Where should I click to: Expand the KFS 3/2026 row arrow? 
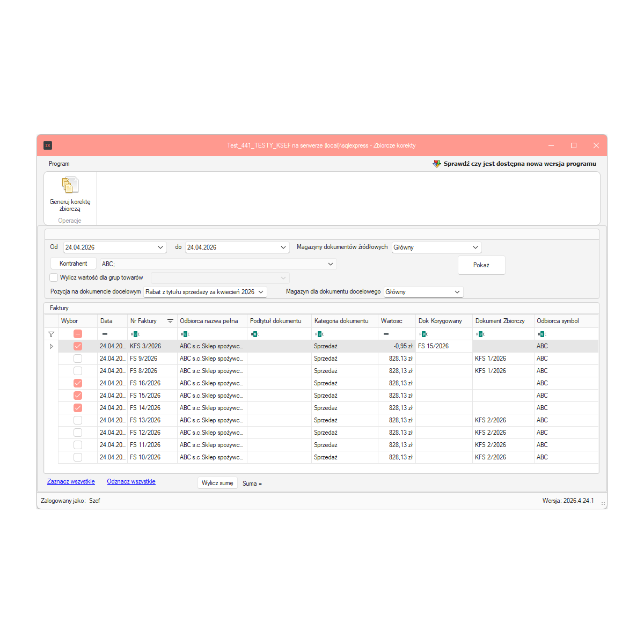(52, 346)
